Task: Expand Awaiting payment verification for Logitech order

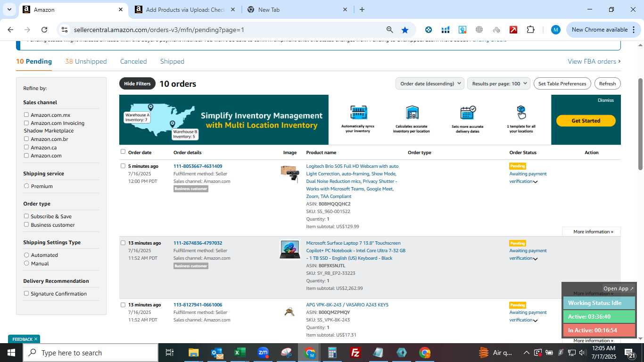Action: (x=535, y=181)
